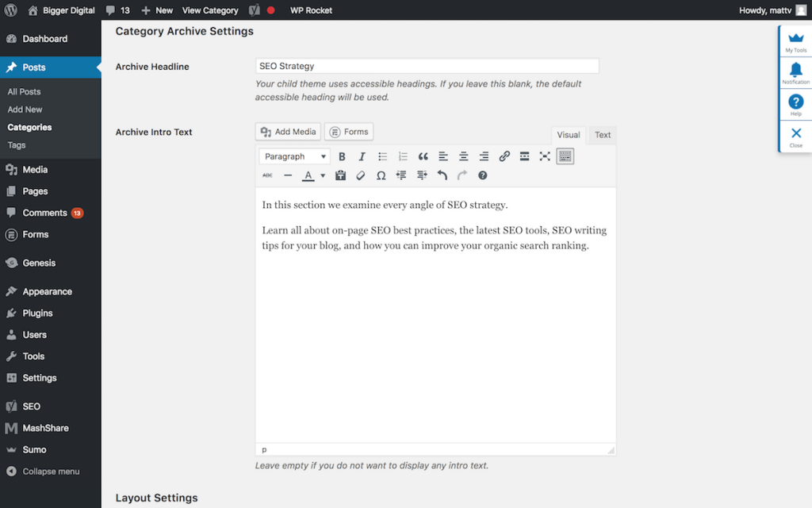Image resolution: width=812 pixels, height=508 pixels.
Task: Insert or edit link
Action: pos(504,156)
